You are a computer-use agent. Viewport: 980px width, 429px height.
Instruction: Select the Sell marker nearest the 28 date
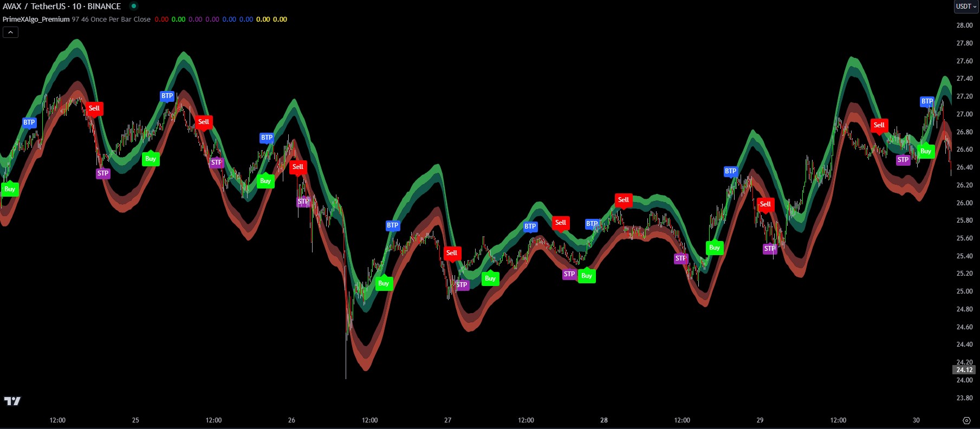(624, 200)
